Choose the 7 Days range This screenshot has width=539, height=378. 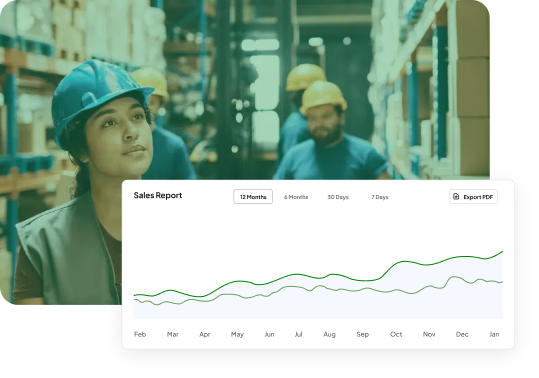coord(380,197)
